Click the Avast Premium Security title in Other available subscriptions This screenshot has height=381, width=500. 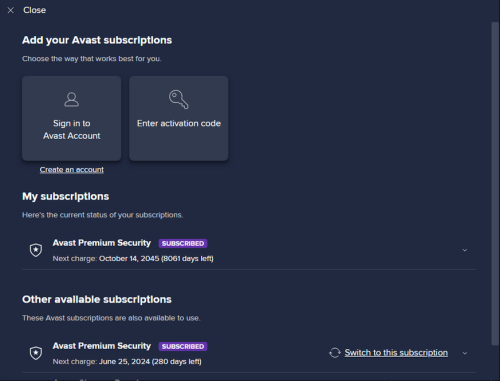(102, 346)
